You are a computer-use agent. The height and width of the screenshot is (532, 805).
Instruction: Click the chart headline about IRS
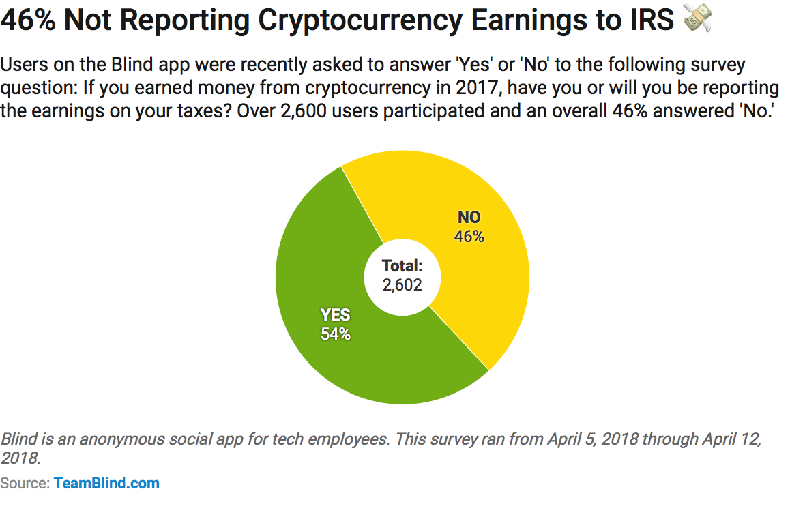click(337, 20)
